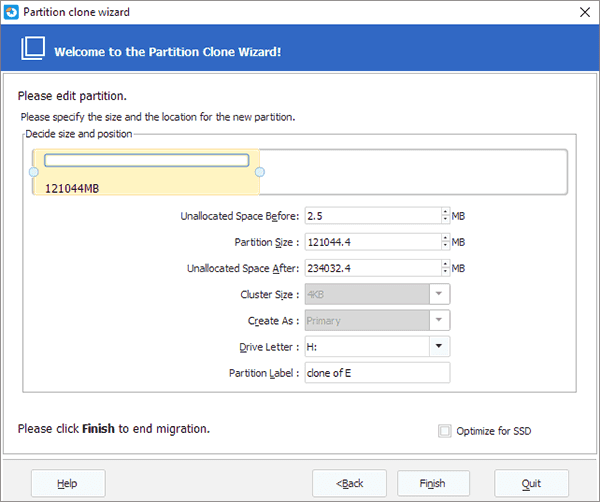This screenshot has width=600, height=502.
Task: Click the clone pages icon in blue banner
Action: [33, 48]
